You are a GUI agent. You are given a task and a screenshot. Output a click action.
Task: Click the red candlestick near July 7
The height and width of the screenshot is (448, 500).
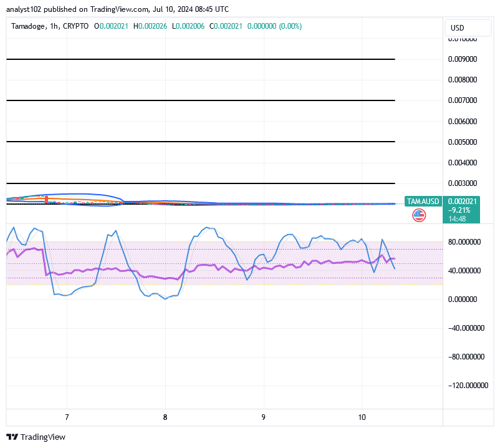(47, 200)
